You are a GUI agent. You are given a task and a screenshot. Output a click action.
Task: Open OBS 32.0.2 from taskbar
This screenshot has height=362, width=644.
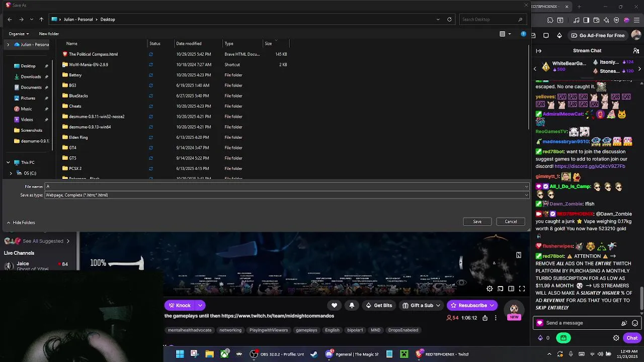pyautogui.click(x=277, y=354)
